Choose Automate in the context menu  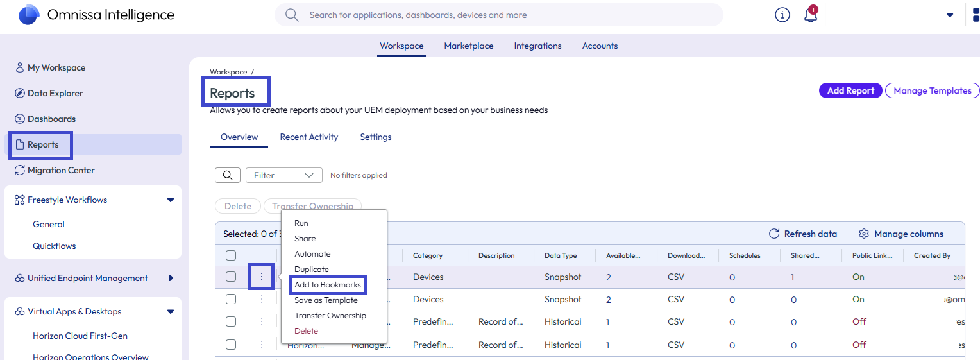(x=312, y=254)
